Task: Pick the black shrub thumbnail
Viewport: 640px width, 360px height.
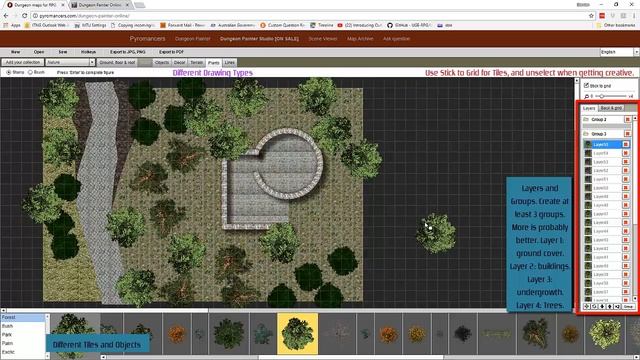Action: [462, 333]
